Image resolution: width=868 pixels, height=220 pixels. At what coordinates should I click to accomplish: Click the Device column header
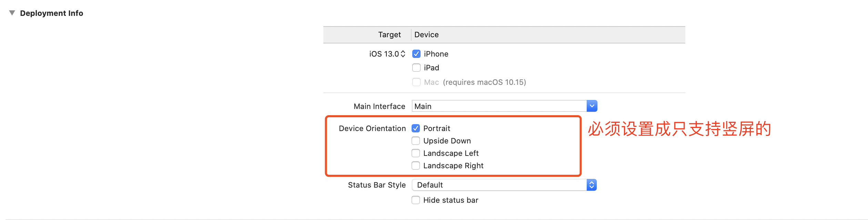(x=426, y=34)
